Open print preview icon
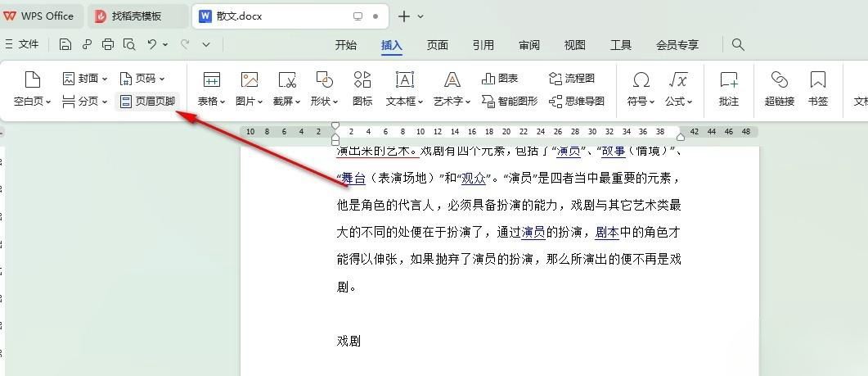 click(x=129, y=44)
